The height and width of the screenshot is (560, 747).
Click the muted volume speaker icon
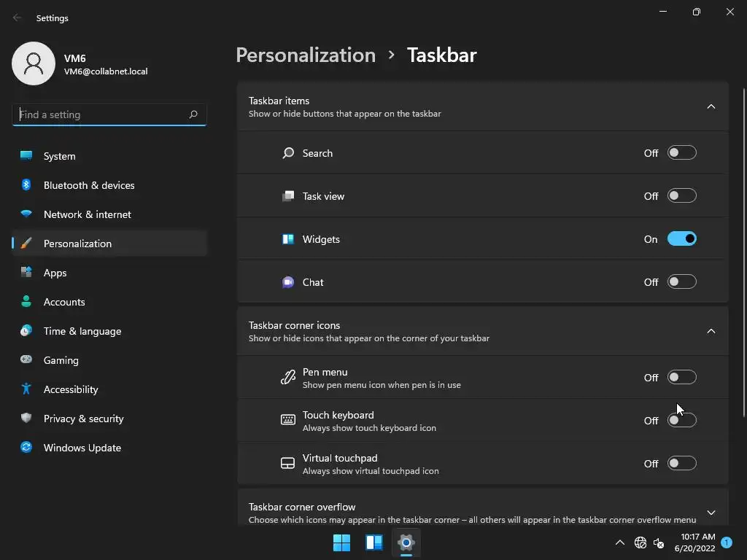click(x=659, y=542)
